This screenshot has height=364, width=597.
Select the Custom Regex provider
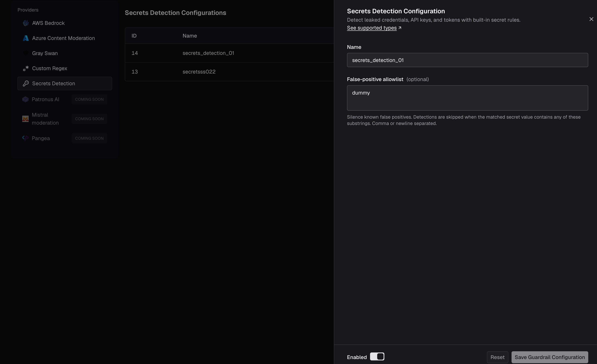click(65, 68)
